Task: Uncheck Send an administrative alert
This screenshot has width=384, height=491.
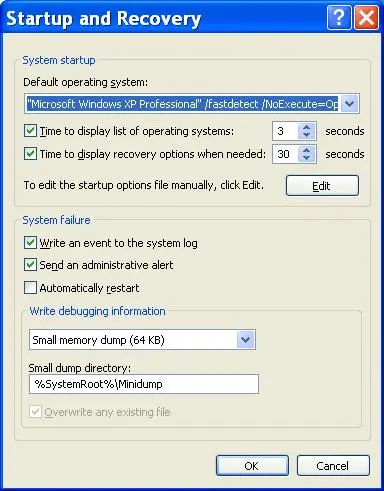Action: 30,265
